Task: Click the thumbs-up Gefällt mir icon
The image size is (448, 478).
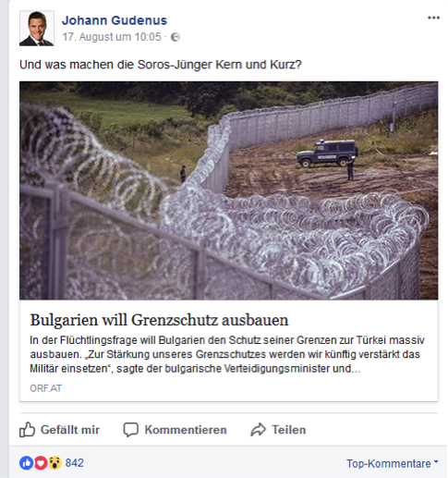Action: pos(27,429)
